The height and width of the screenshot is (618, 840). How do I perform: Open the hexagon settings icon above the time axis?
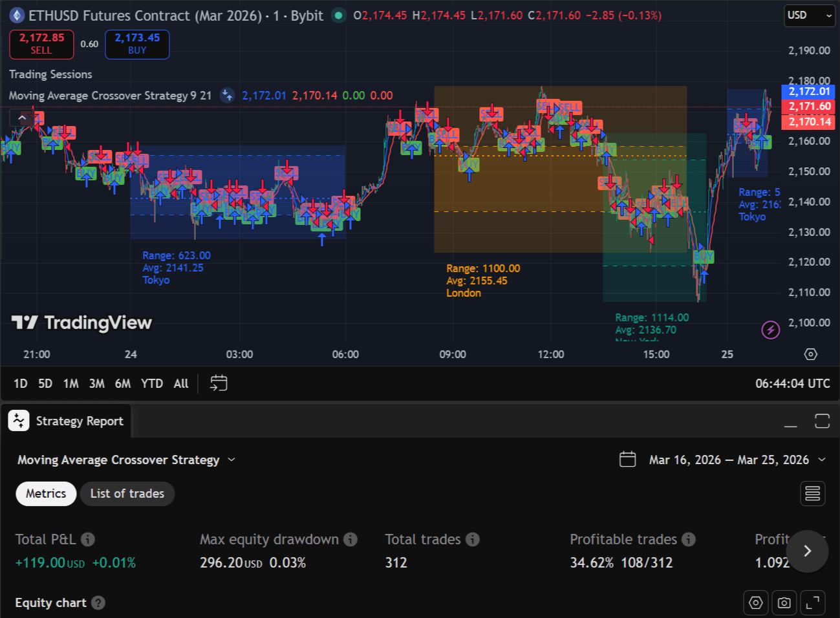pyautogui.click(x=810, y=354)
